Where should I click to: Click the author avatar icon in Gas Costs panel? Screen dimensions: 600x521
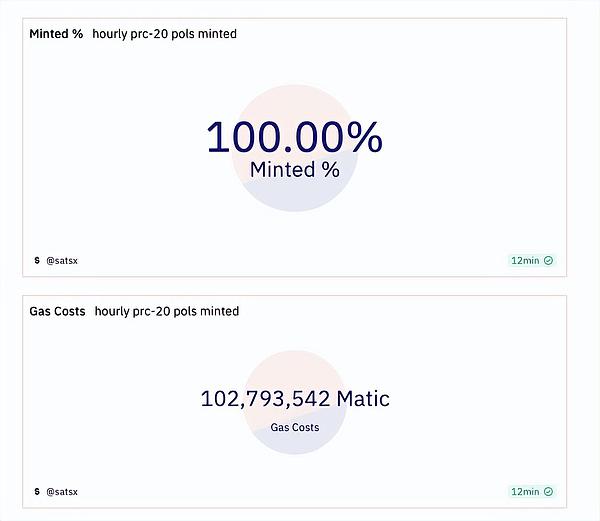point(37,491)
